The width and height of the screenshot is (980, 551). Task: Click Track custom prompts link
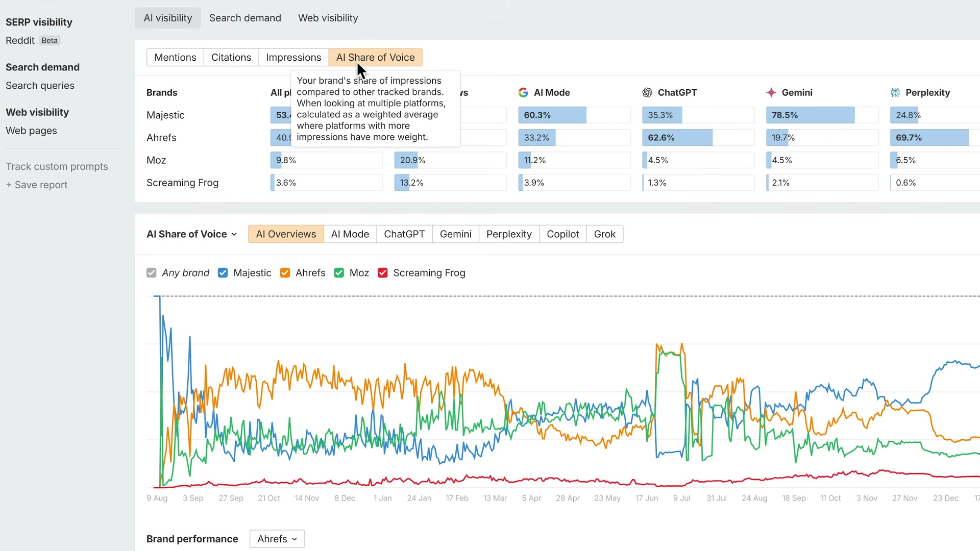[57, 166]
